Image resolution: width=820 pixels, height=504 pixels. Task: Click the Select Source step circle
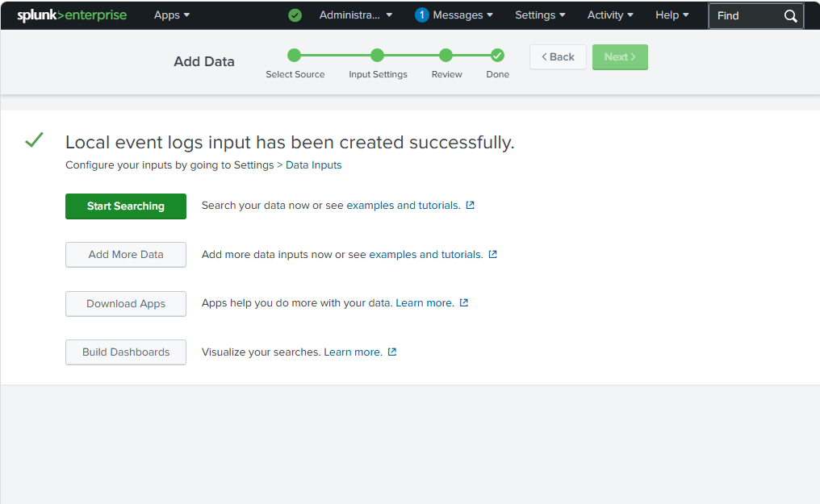[295, 56]
